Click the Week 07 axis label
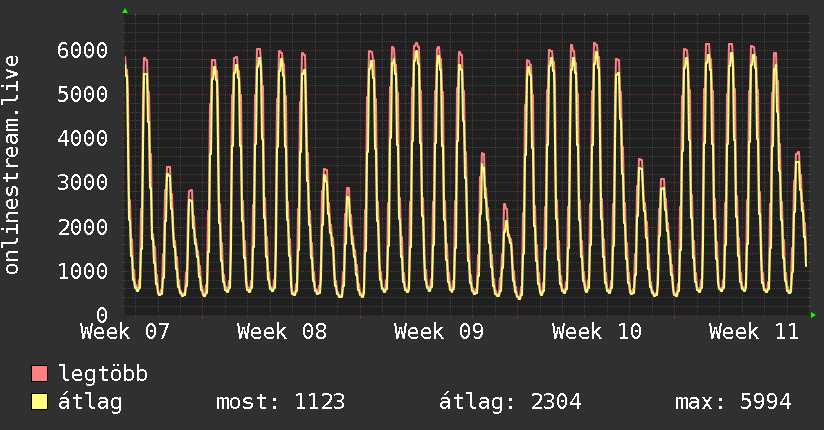 pos(125,331)
